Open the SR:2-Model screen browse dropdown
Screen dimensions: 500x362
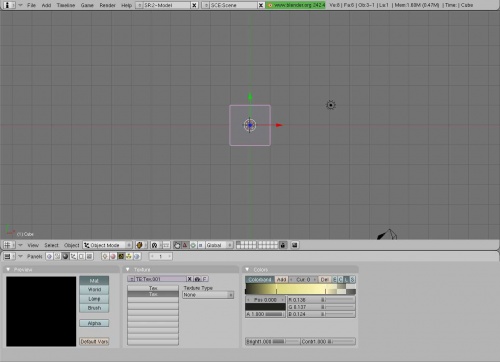[139, 5]
